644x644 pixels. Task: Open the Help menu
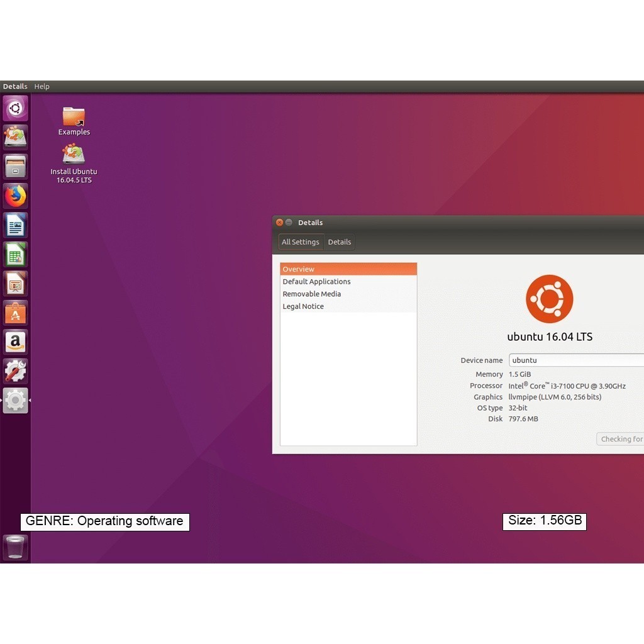click(x=42, y=87)
